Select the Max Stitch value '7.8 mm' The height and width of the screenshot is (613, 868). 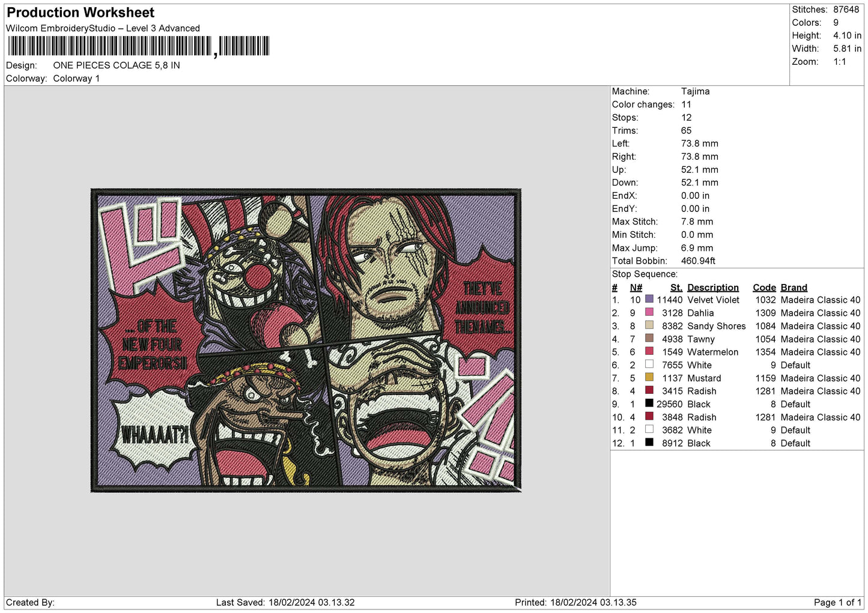[x=697, y=222]
